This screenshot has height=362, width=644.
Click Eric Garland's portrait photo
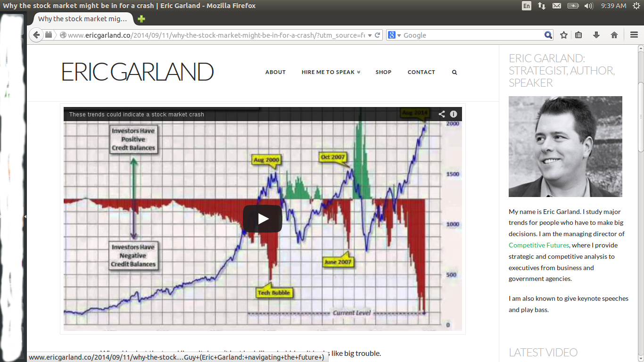coord(565,147)
